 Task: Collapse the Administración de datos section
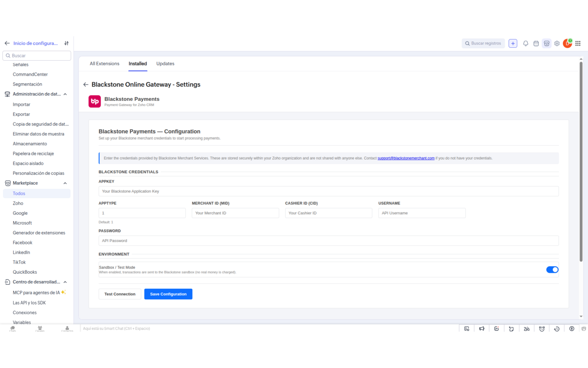pos(65,94)
